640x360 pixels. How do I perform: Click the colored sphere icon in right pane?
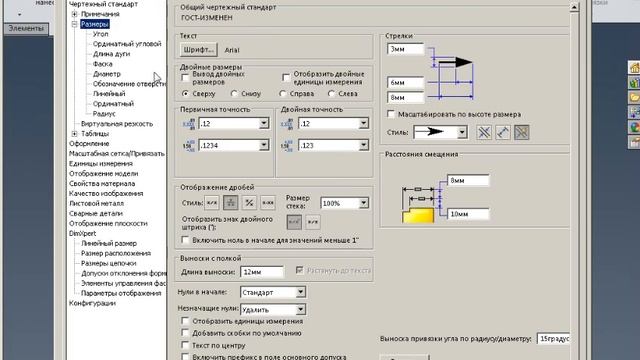tap(634, 127)
